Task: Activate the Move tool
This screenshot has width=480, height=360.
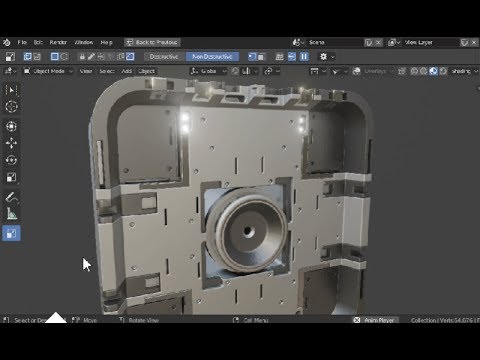Action: tap(11, 143)
